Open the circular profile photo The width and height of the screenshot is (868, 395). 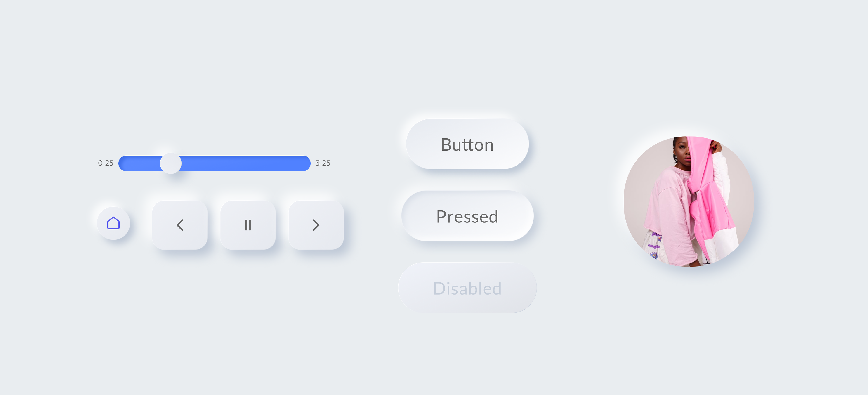[688, 201]
